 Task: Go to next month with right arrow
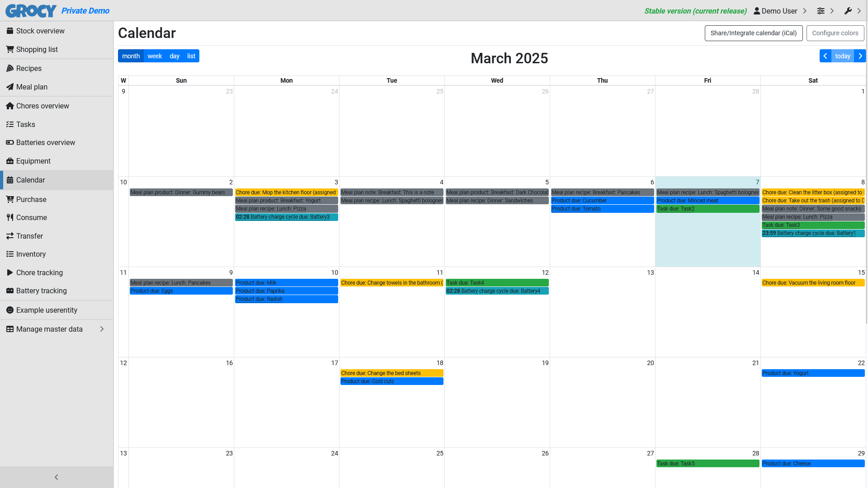pyautogui.click(x=860, y=56)
